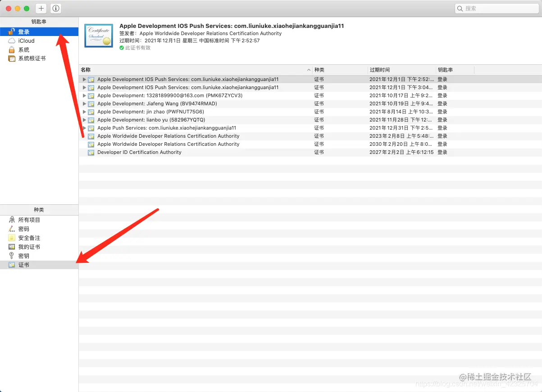542x392 pixels.
Task: Sort by 过期时间 column header
Action: (x=402, y=70)
